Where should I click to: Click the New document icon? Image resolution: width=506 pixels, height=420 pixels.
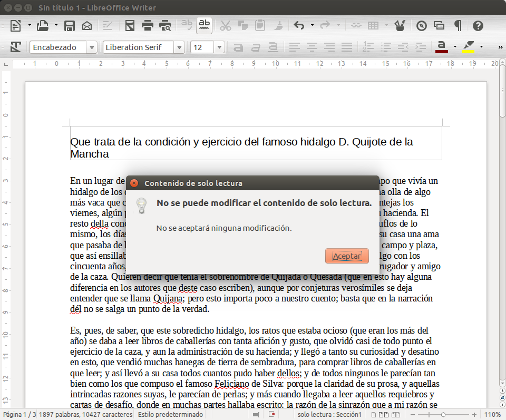click(15, 25)
